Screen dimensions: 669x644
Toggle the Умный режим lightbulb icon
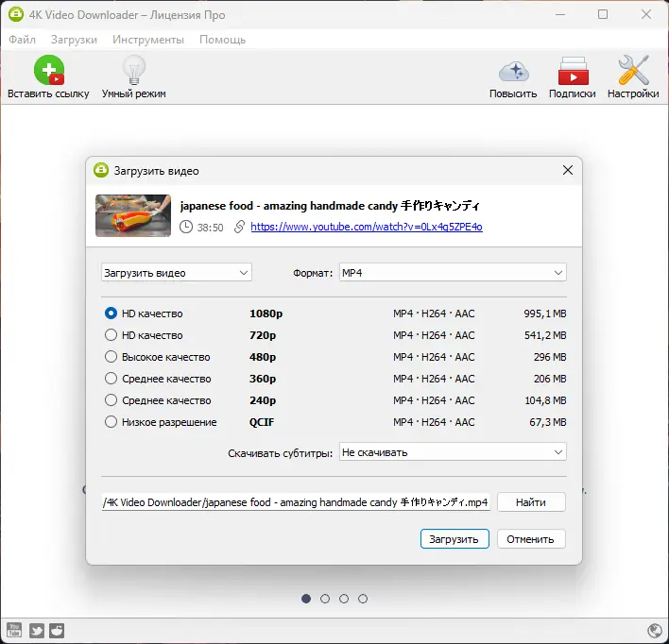click(134, 71)
